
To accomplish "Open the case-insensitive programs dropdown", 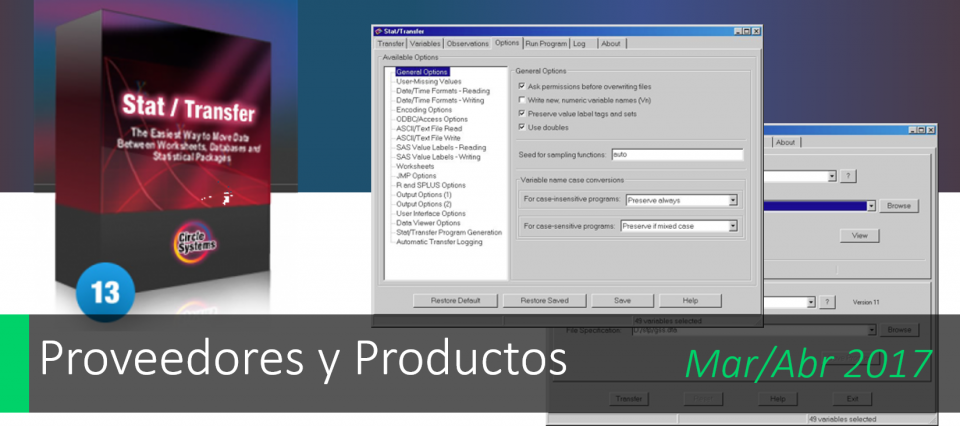I will 733,200.
